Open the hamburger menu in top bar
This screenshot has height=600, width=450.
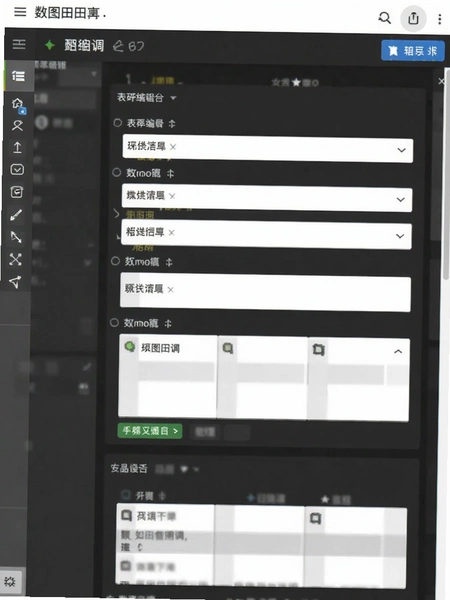click(20, 12)
